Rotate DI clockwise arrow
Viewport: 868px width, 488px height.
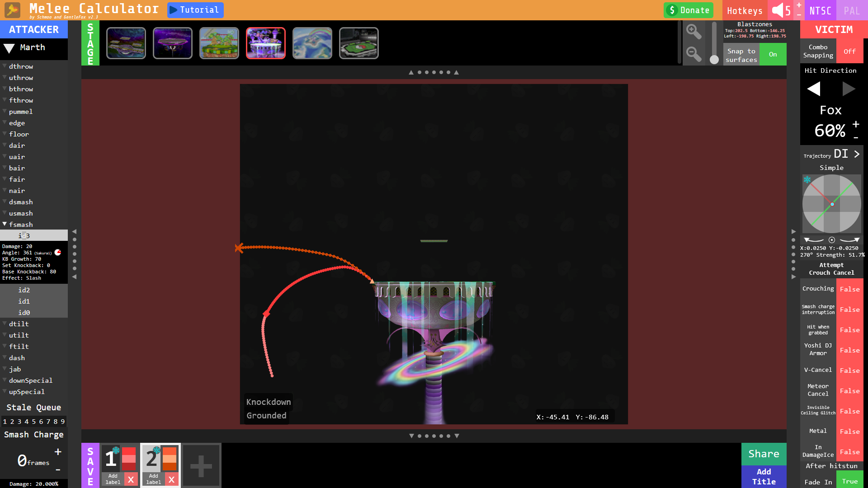click(850, 240)
